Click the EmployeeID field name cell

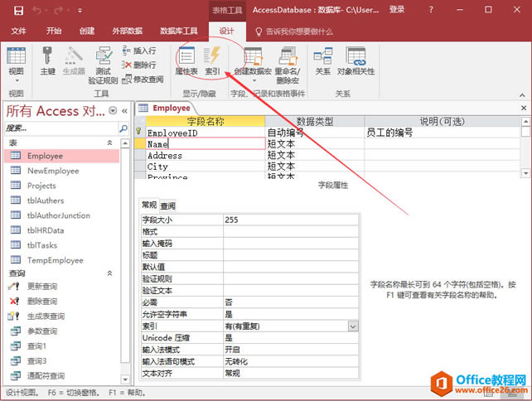point(206,133)
